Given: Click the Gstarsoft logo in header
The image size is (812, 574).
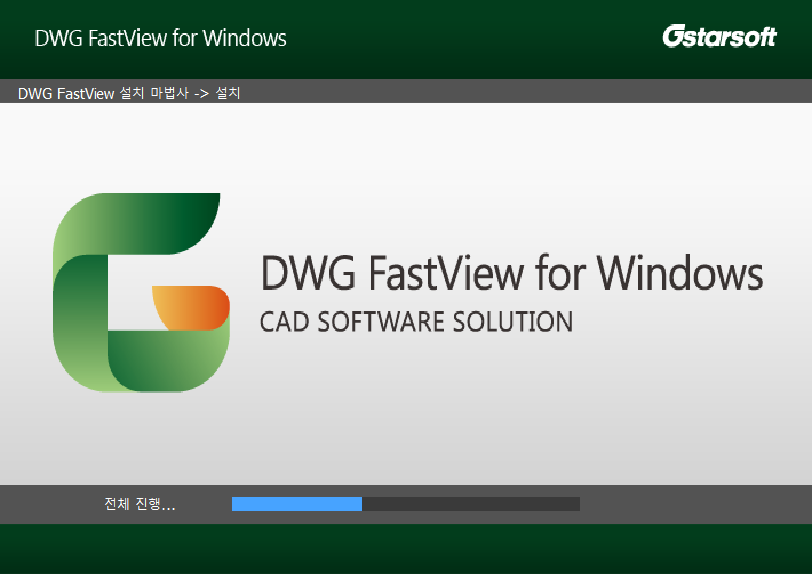Looking at the screenshot, I should (x=719, y=36).
